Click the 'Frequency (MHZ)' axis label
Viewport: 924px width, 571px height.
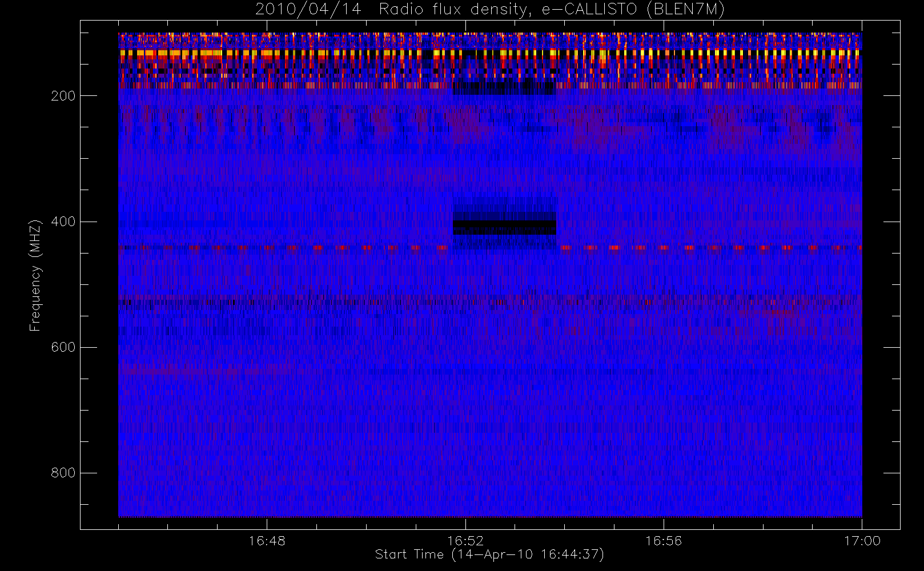(x=35, y=275)
